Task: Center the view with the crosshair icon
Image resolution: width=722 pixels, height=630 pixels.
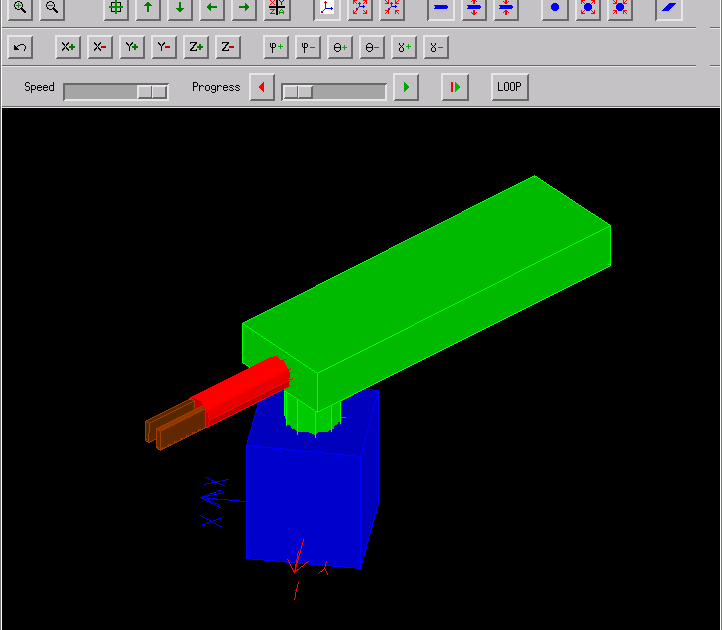Action: (x=116, y=8)
